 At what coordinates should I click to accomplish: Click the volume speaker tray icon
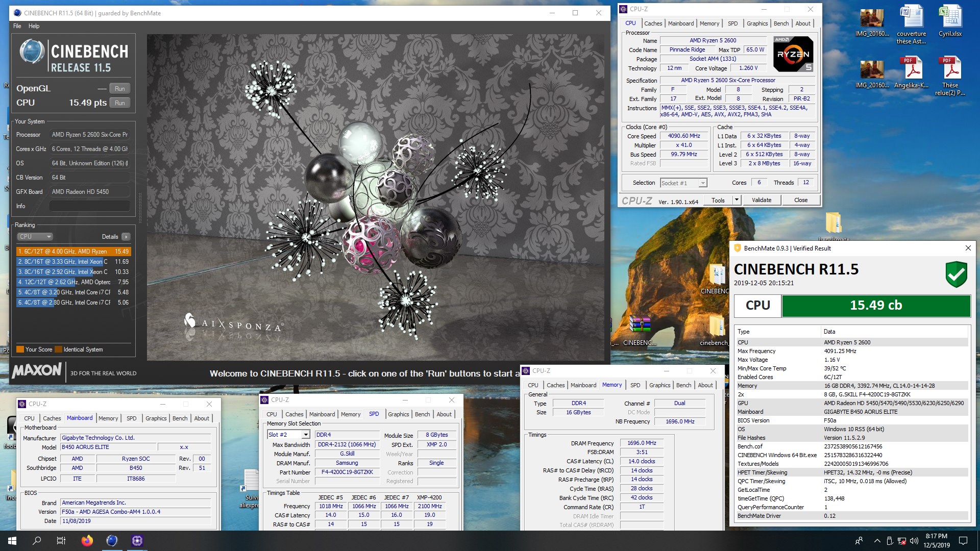click(x=914, y=541)
